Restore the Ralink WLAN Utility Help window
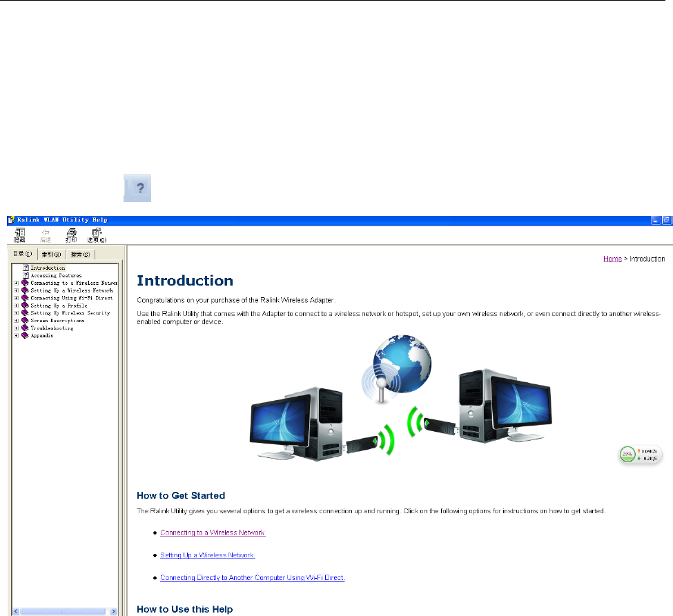Screen dimensions: 673x616 (x=666, y=220)
